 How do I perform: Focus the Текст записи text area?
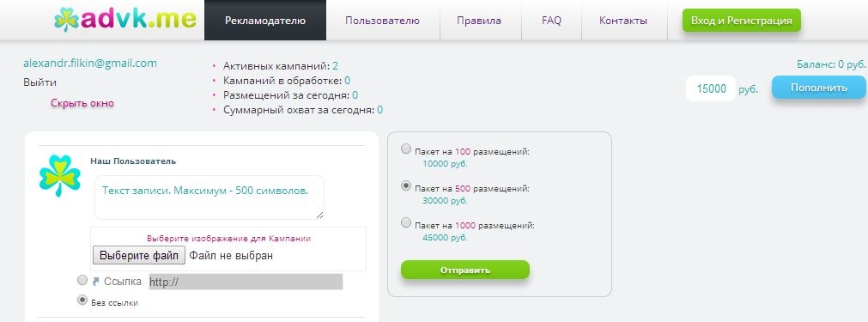pos(209,197)
